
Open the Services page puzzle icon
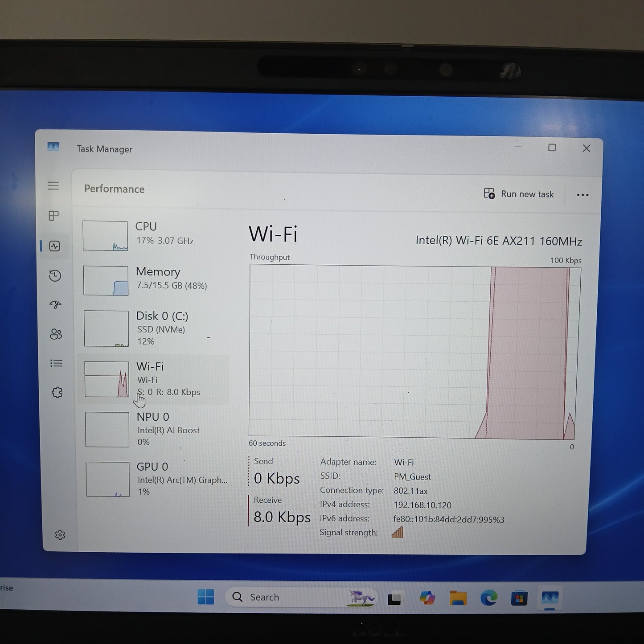point(57,392)
